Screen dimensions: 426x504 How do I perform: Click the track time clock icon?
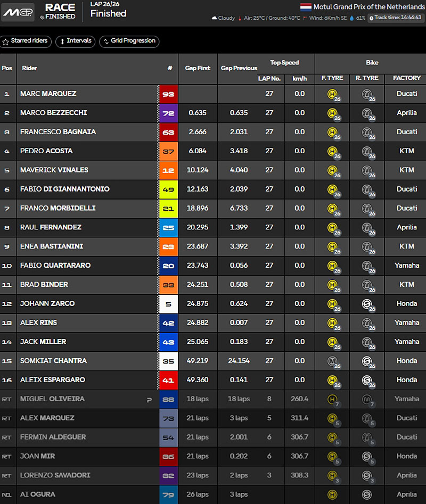coord(371,18)
